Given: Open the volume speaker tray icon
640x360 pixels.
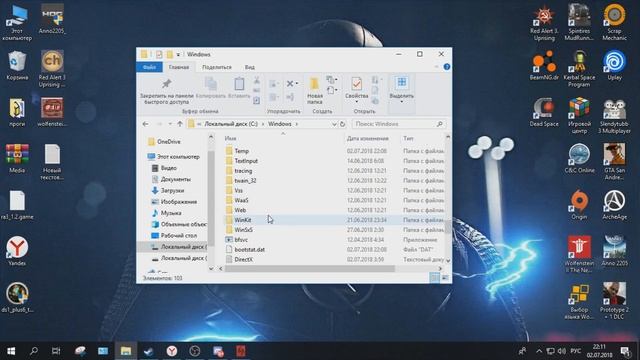Looking at the screenshot, I should pyautogui.click(x=562, y=351).
